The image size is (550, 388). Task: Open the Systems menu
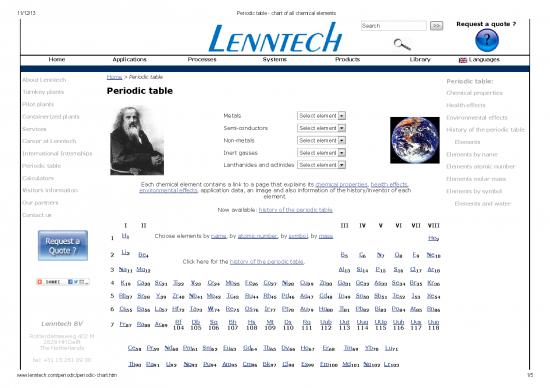(x=275, y=59)
